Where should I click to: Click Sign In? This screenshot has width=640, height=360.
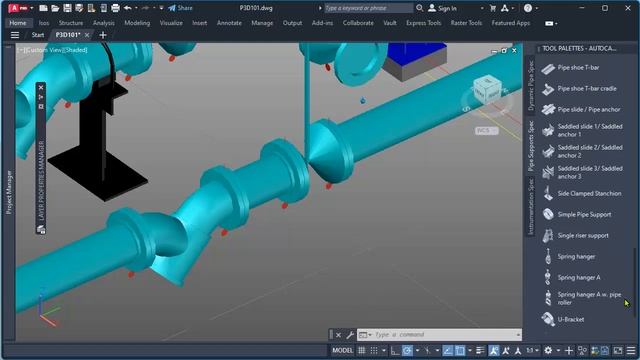click(x=442, y=8)
